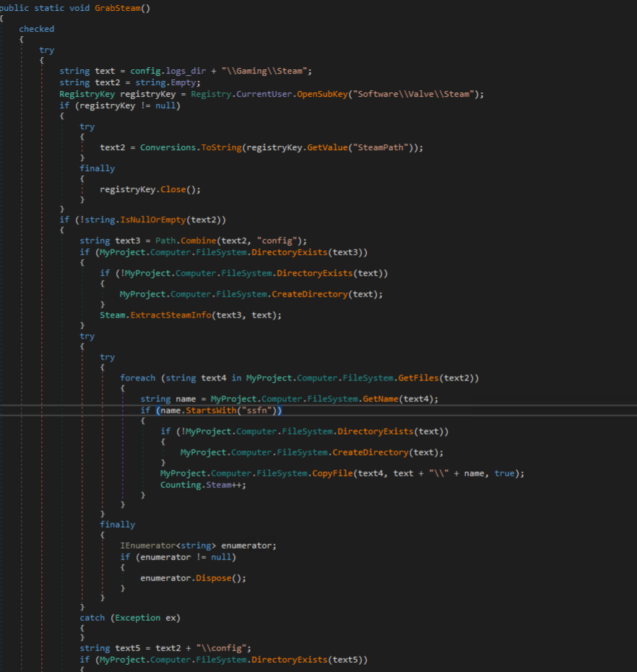Click the GrabSteam method name
Image resolution: width=637 pixels, height=672 pixels.
118,8
